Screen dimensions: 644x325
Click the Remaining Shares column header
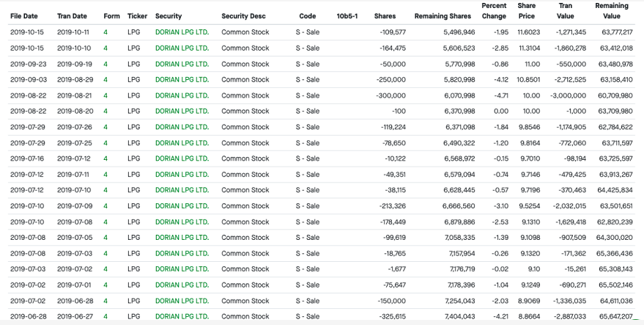pyautogui.click(x=443, y=16)
